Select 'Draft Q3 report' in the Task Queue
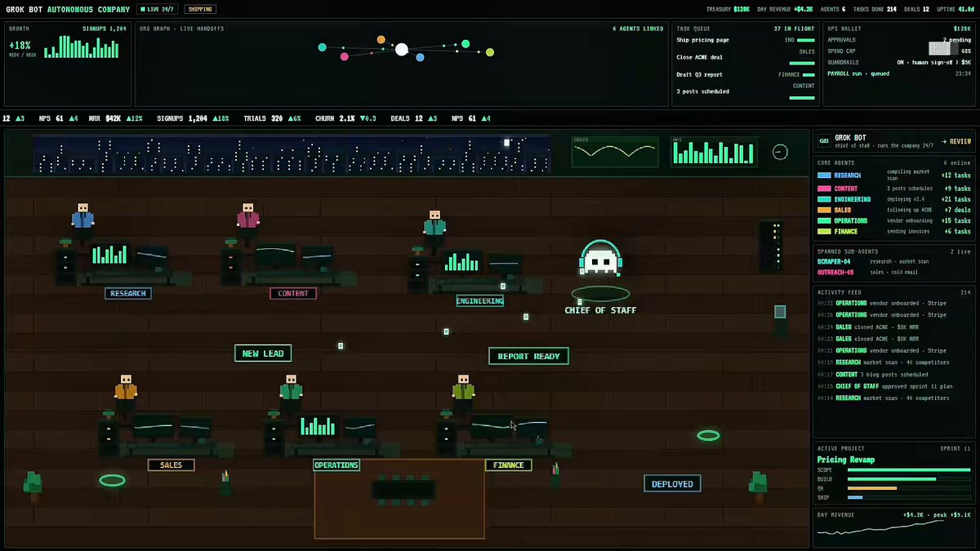Viewport: 980px width, 551px height. coord(699,74)
